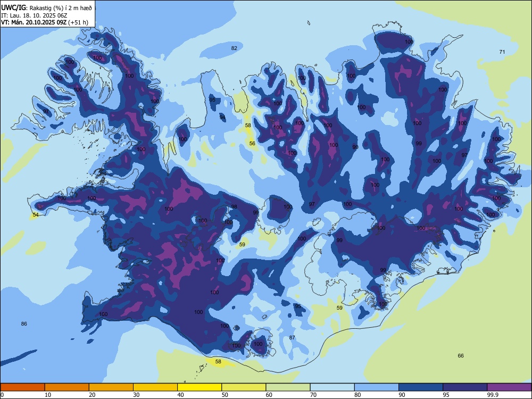Click the legend scale label '30'
Image resolution: width=532 pixels, height=399 pixels.
tap(136, 395)
